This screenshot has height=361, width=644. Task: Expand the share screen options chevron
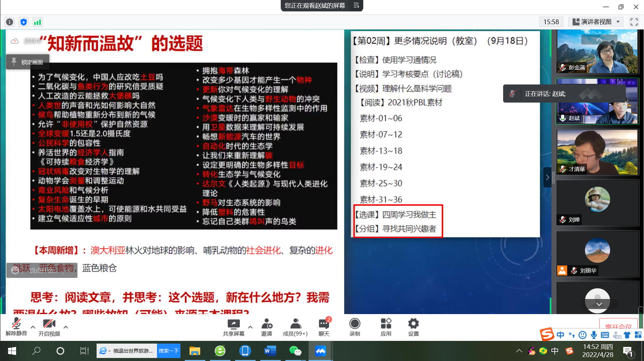point(250,327)
